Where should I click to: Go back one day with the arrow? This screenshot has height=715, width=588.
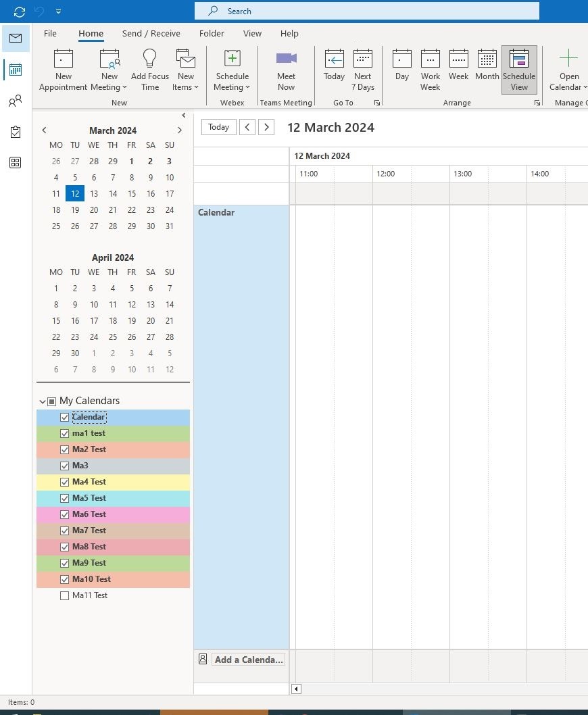pyautogui.click(x=247, y=127)
